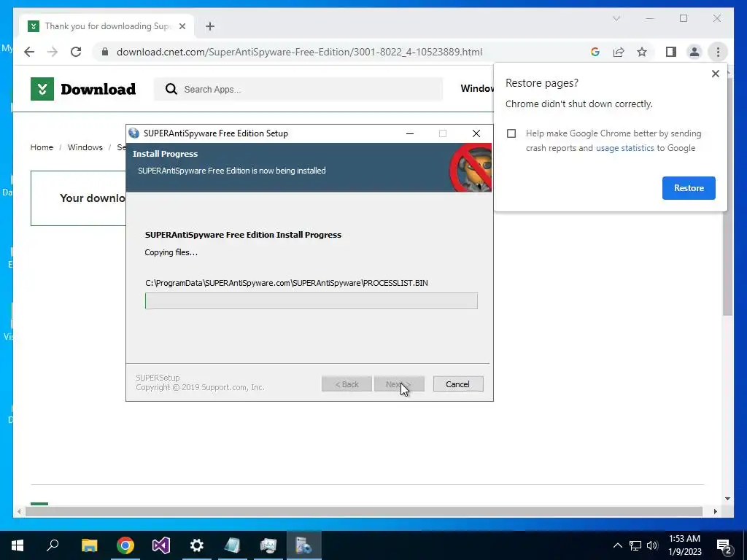Image resolution: width=747 pixels, height=560 pixels.
Task: Click the disabled Back button in Setup
Action: coord(347,384)
